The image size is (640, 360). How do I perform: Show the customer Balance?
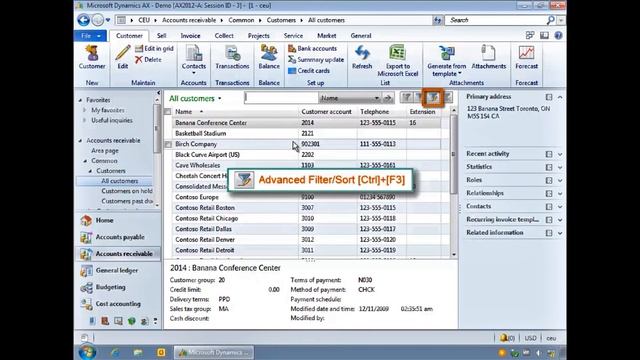[x=269, y=58]
